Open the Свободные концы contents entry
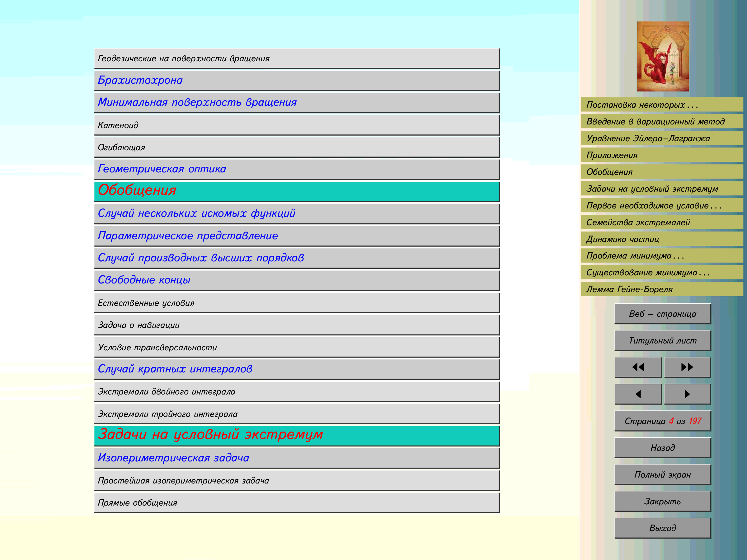 click(x=144, y=280)
